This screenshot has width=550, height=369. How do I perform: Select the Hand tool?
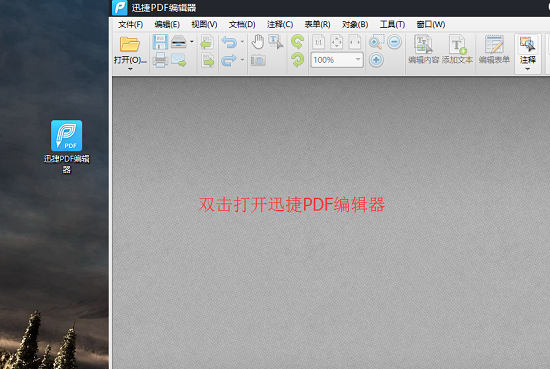click(x=258, y=42)
